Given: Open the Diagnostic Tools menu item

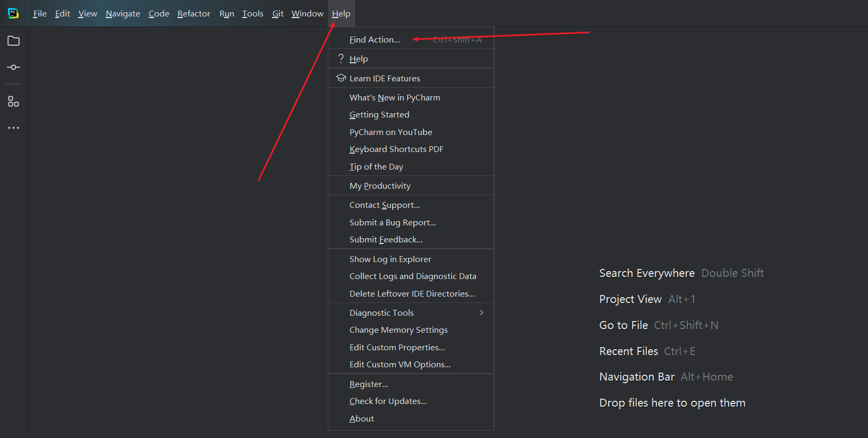Looking at the screenshot, I should pos(411,313).
